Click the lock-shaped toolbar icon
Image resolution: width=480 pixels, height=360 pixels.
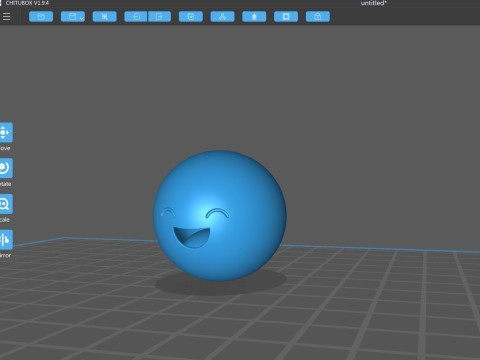coord(318,17)
